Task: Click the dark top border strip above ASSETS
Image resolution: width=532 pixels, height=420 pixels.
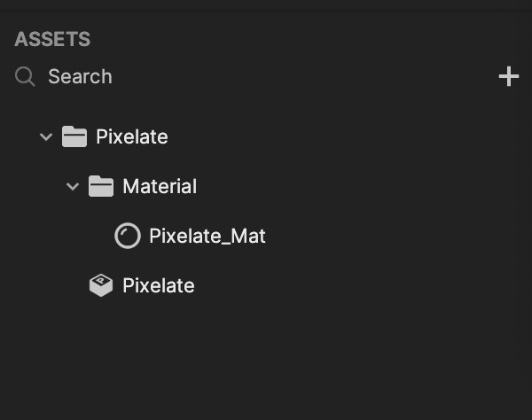Action: pos(266,5)
